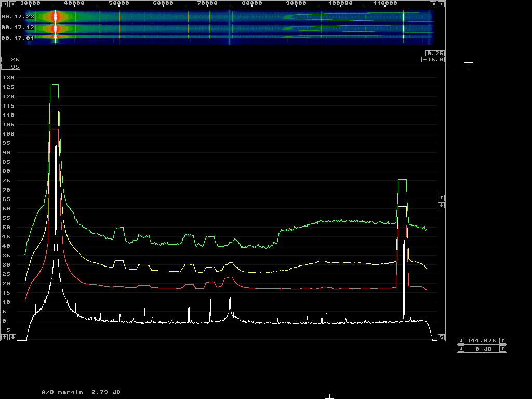
Task: Click the 90000 frequency scale label
Action: tap(296, 3)
